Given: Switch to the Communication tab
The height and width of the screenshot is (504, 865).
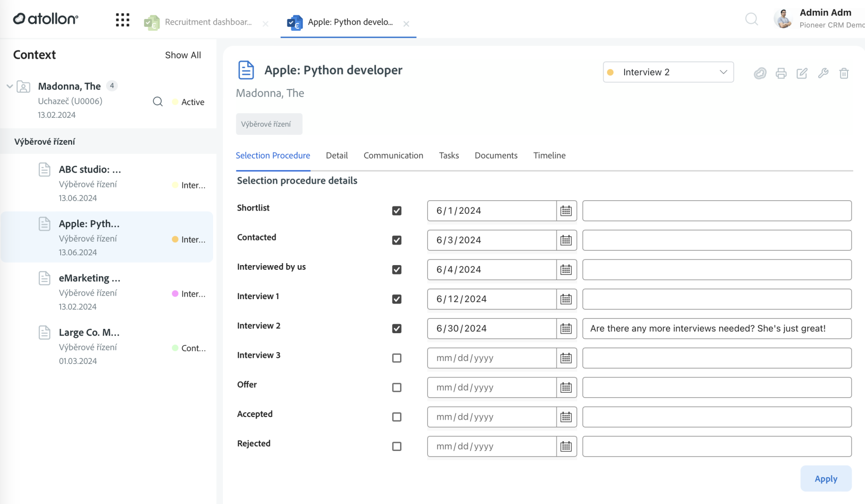Looking at the screenshot, I should click(393, 155).
